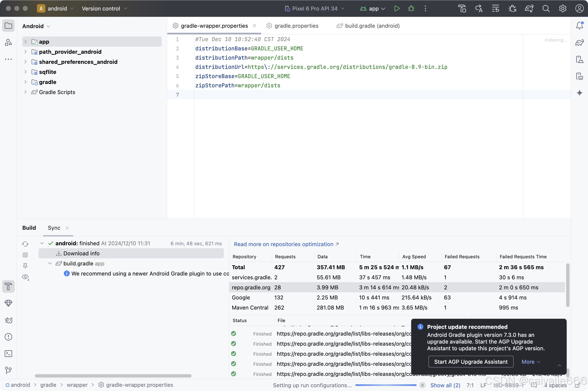Switch to the gradle.properties tab
Viewport: 588px width, 391px height.
[296, 26]
